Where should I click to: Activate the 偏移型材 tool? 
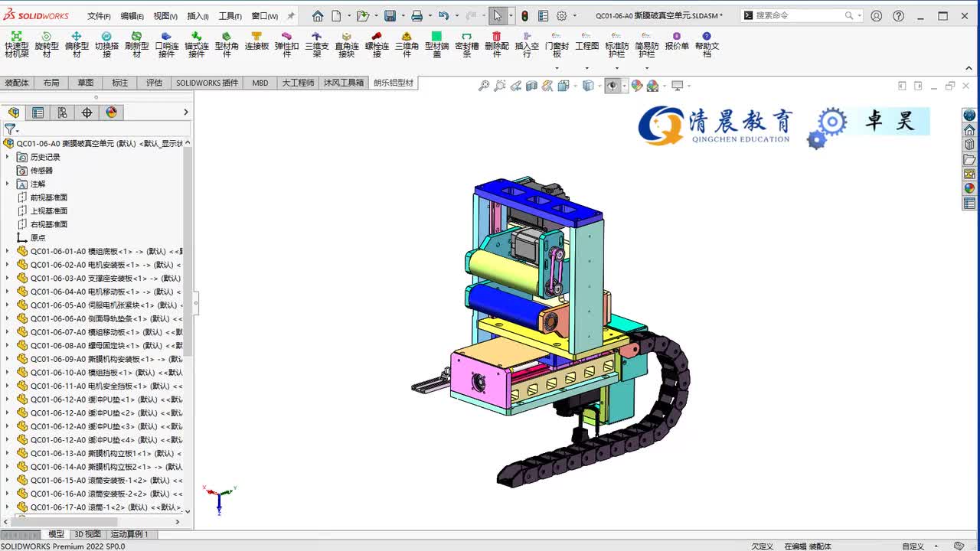[77, 45]
